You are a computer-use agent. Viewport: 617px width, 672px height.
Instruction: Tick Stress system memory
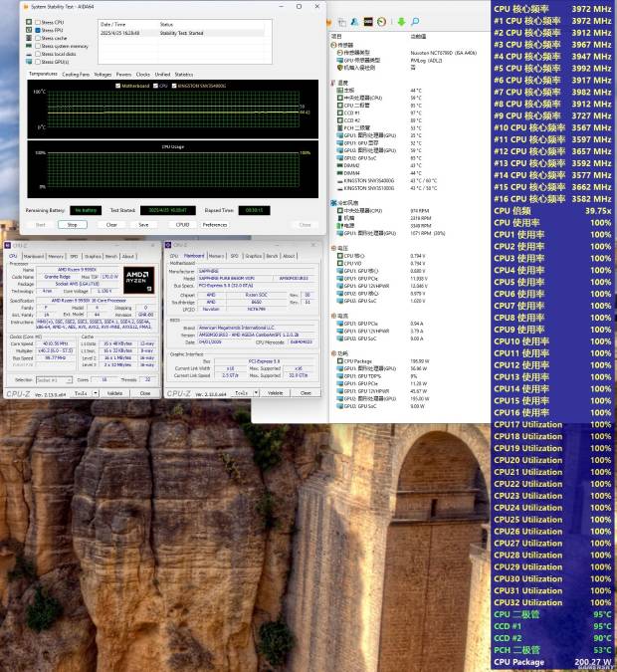pyautogui.click(x=38, y=46)
